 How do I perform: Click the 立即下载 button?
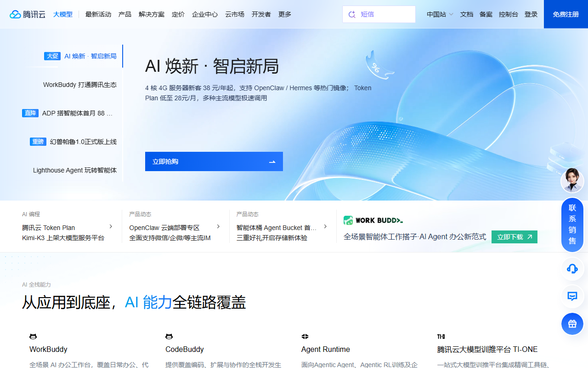tap(514, 237)
